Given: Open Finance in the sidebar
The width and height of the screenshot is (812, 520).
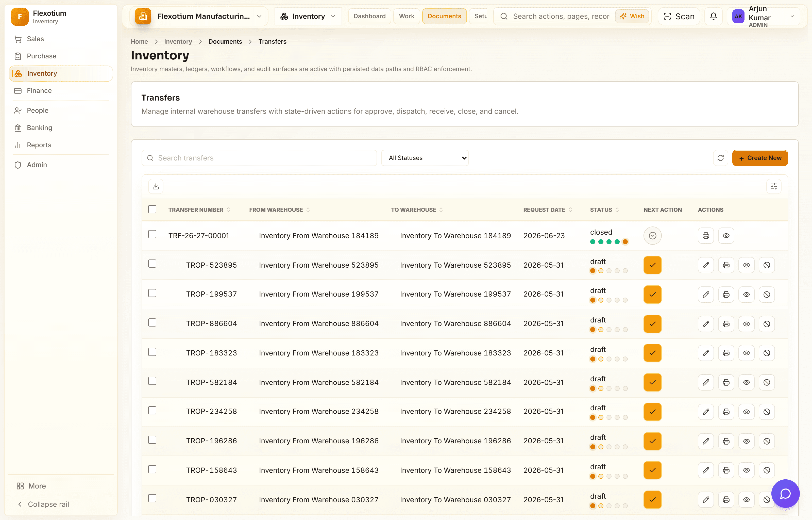Looking at the screenshot, I should (x=61, y=90).
